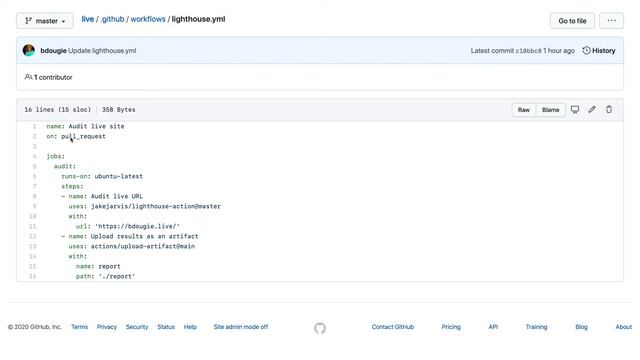This screenshot has width=640, height=360.
Task: Open the Privacy footer link
Action: click(x=107, y=327)
